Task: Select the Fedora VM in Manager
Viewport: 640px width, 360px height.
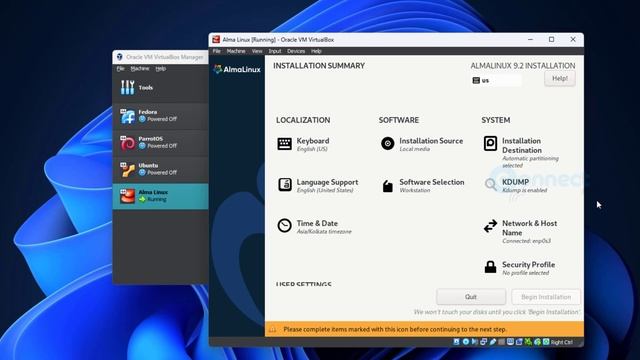Action: point(160,116)
